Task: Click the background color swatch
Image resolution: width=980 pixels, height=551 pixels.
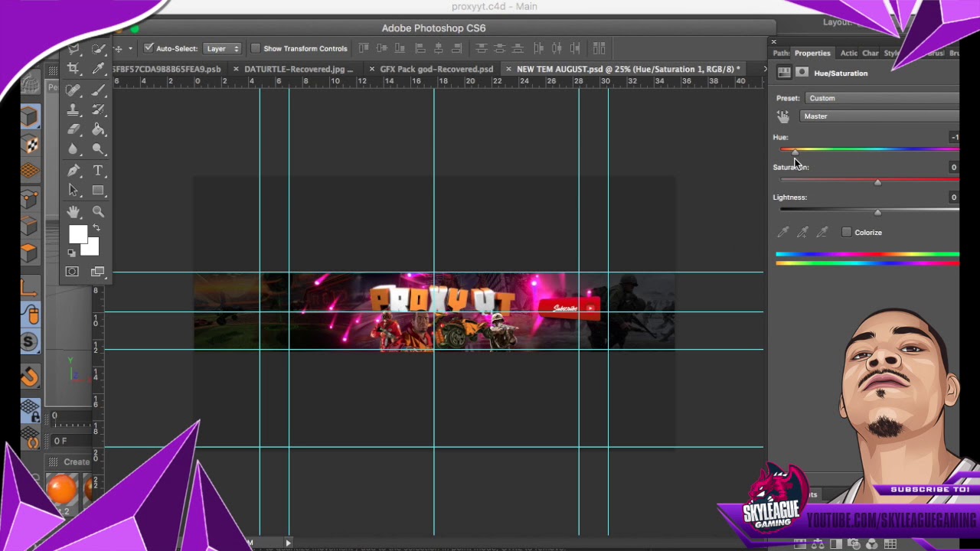Action: 93,248
